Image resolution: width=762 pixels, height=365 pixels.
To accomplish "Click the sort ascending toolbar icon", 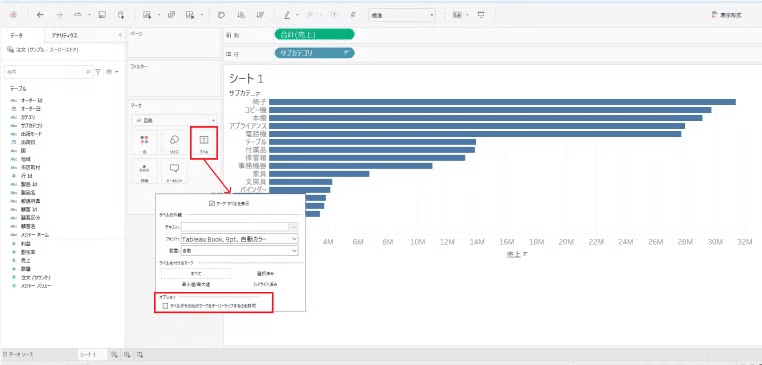I will pyautogui.click(x=241, y=15).
